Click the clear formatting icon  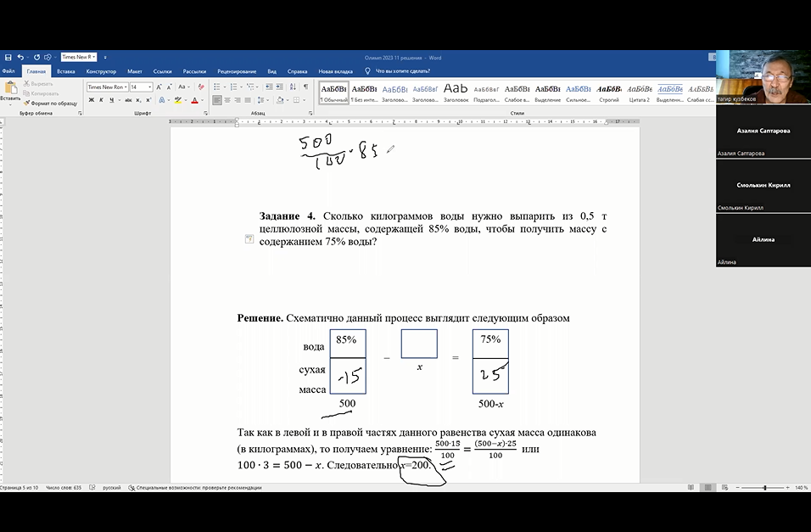click(x=200, y=87)
